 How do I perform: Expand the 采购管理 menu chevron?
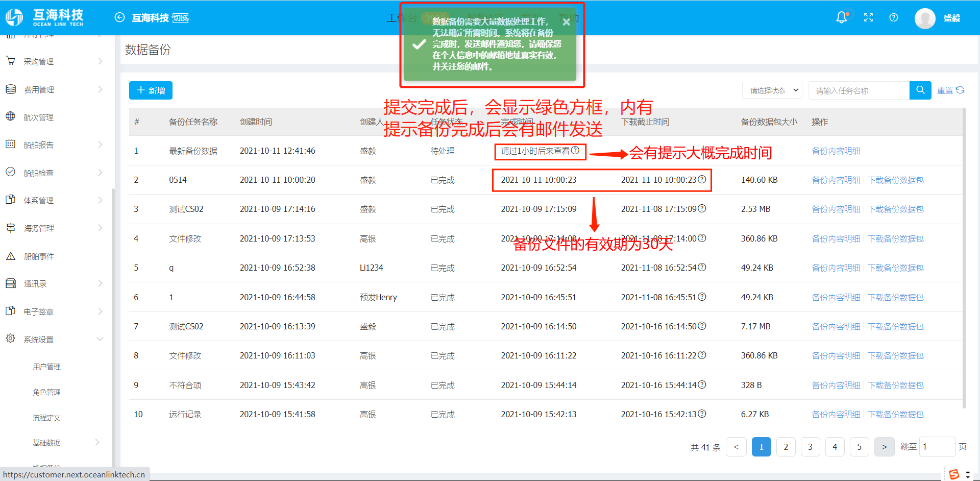point(100,61)
